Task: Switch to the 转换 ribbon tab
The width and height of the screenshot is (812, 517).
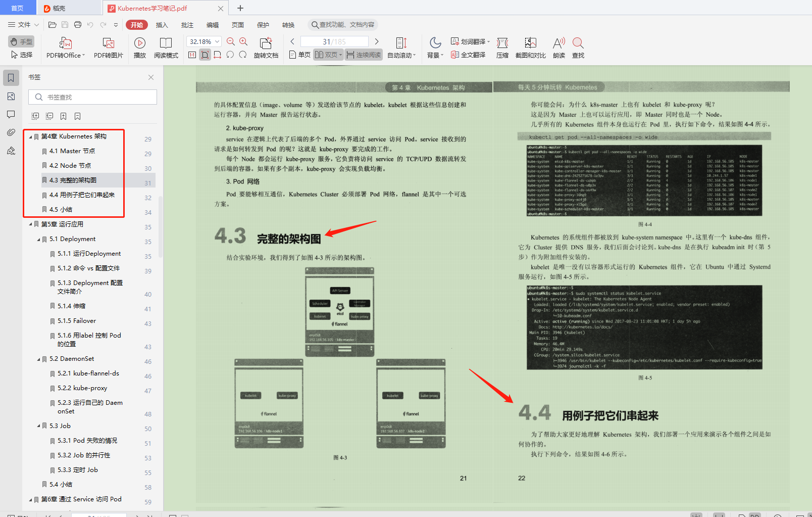Action: [x=288, y=25]
